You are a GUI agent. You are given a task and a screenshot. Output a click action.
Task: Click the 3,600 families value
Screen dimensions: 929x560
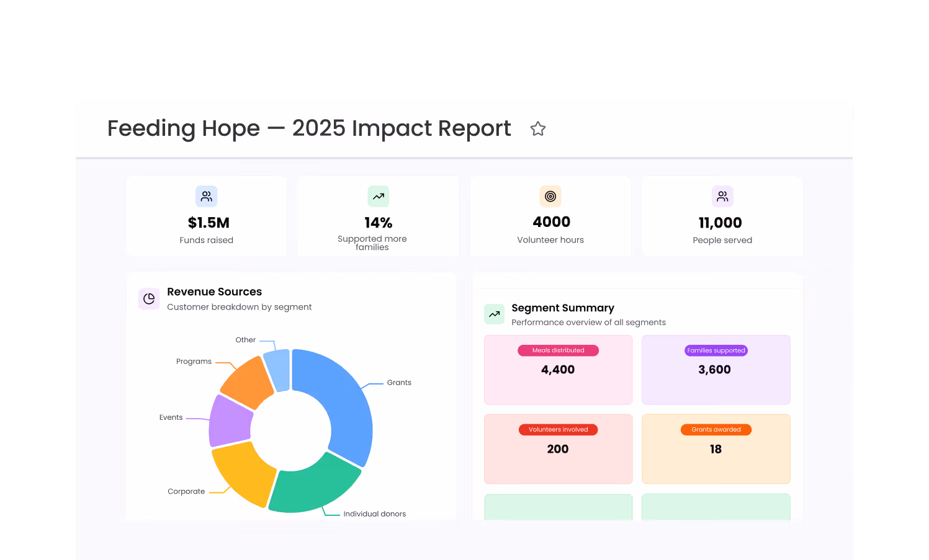715,370
